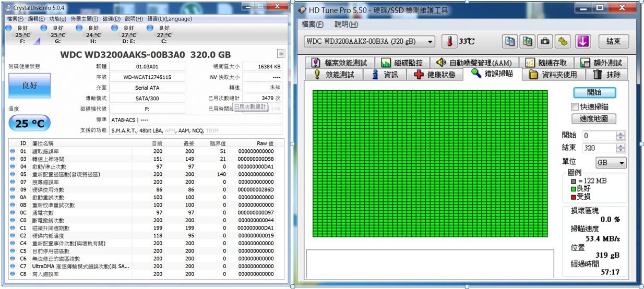Click status orb of attribute 05 row
Image resolution: width=644 pixels, height=289 pixels.
point(13,174)
